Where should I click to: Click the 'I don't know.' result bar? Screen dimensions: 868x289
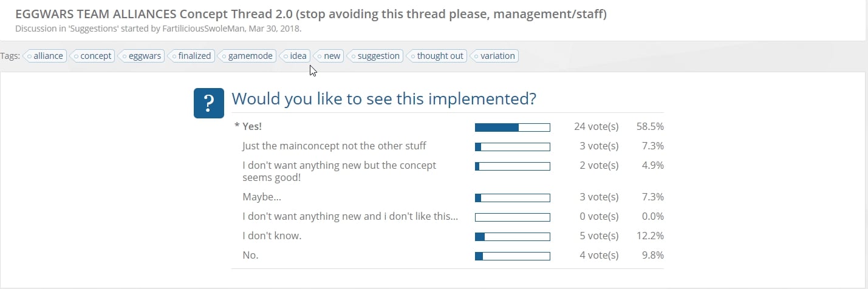512,236
